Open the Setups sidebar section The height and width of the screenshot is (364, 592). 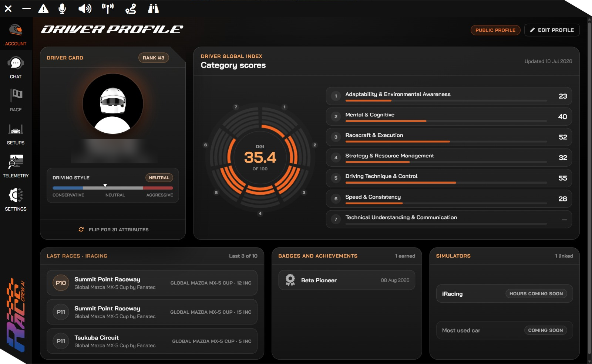point(16,134)
